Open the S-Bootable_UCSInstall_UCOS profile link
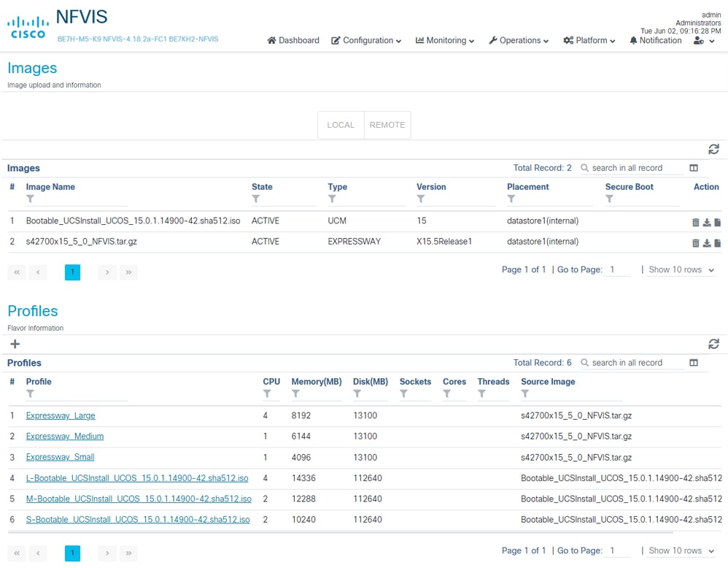 point(137,520)
